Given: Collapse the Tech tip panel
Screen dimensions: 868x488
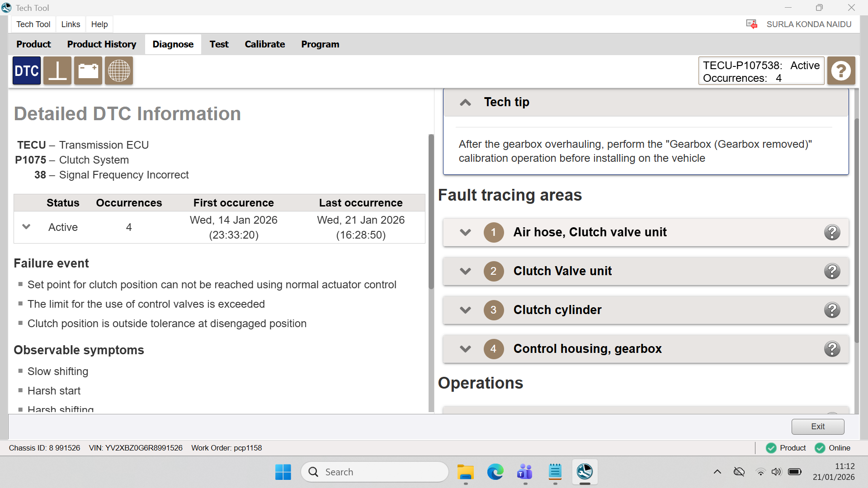Looking at the screenshot, I should 465,103.
